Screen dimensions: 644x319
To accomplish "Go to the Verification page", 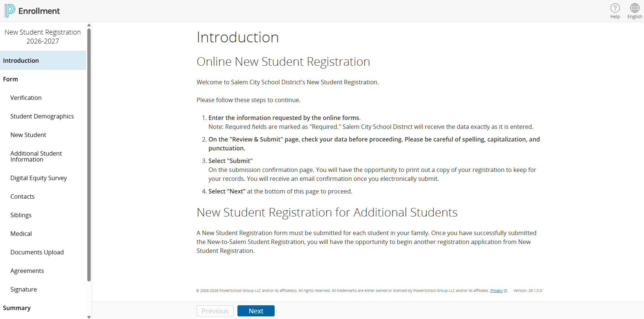I will (26, 98).
